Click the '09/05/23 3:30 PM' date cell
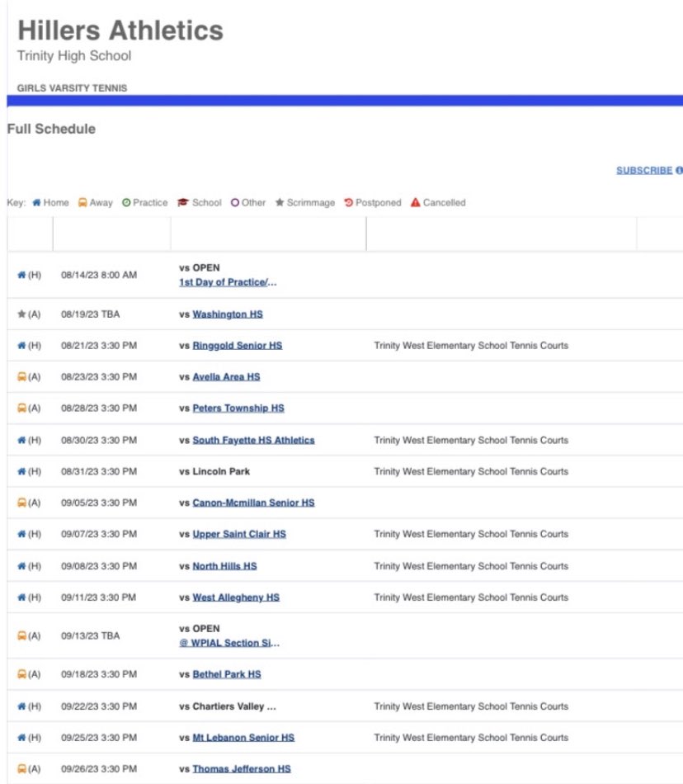 point(99,503)
